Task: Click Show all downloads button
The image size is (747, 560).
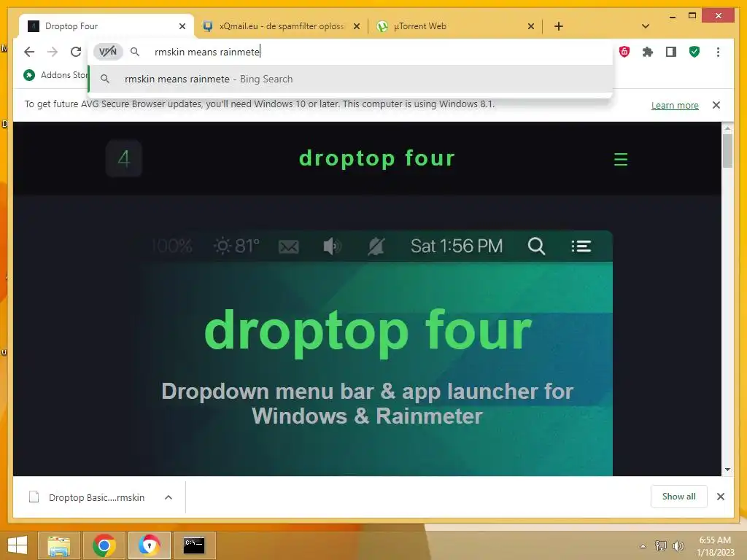Action: pyautogui.click(x=679, y=497)
